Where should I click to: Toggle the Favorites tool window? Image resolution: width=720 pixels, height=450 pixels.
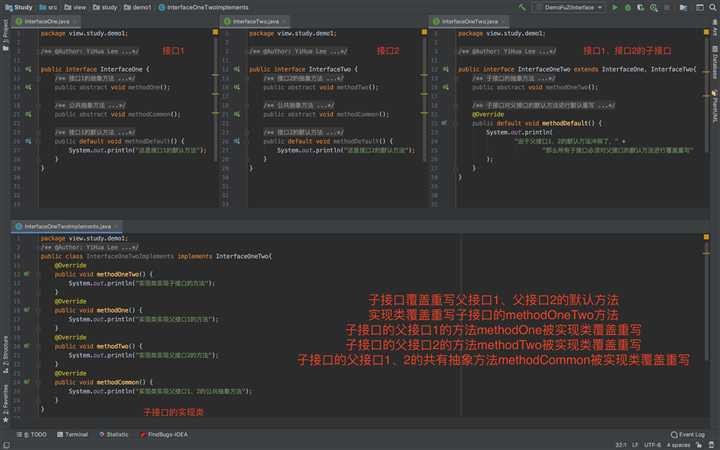[5, 403]
